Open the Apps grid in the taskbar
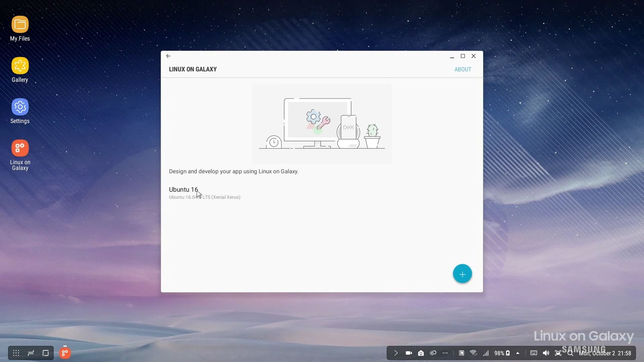This screenshot has height=362, width=644. [16, 353]
